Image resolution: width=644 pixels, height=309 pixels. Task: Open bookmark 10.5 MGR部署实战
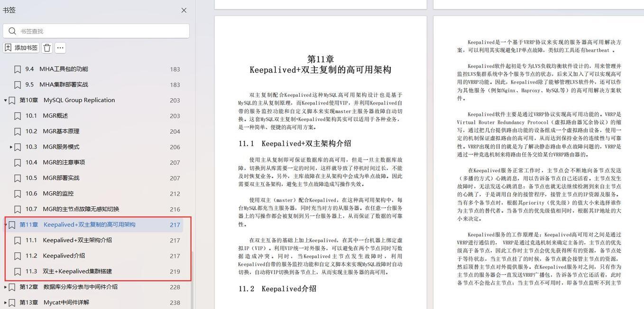52,178
